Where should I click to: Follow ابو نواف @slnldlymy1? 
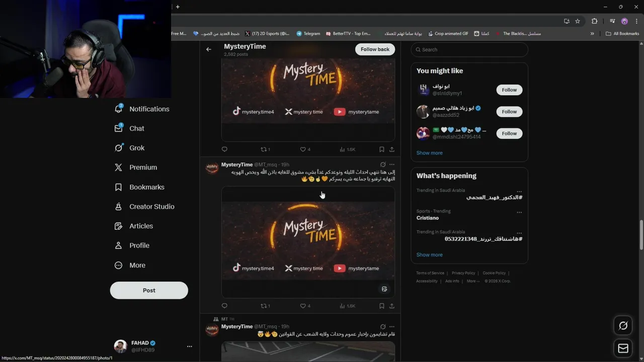tap(509, 89)
